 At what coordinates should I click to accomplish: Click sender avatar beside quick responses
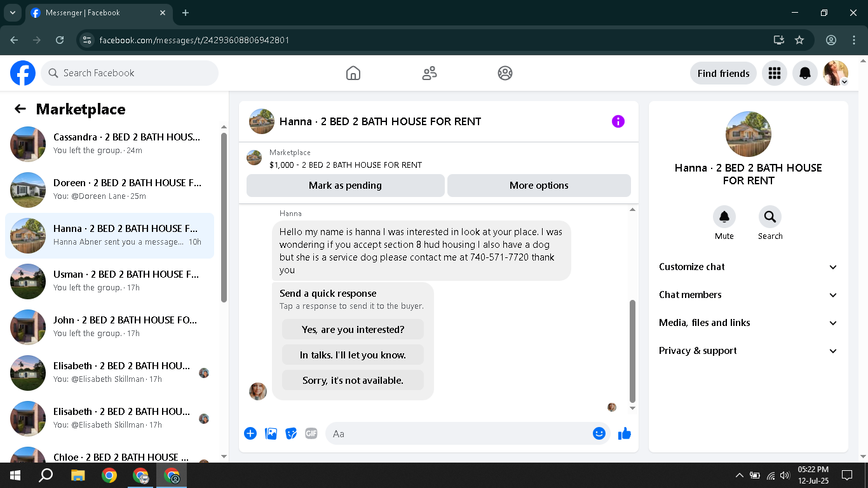[x=258, y=391]
